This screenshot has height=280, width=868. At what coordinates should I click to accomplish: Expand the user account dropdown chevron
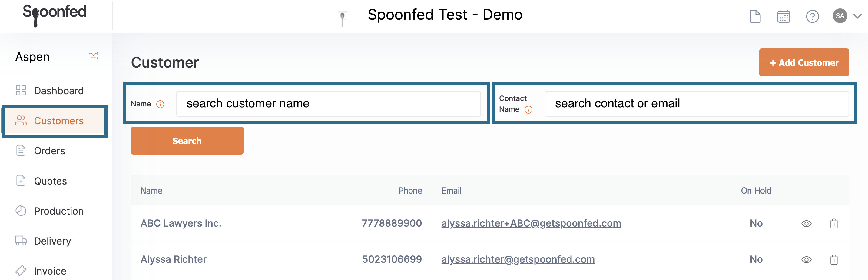coord(858,16)
